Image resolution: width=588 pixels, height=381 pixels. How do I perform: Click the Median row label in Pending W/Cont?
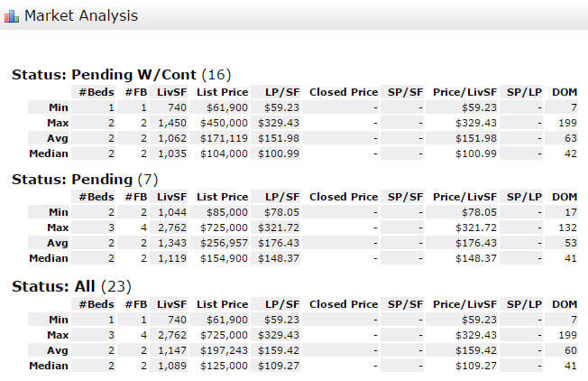click(50, 153)
